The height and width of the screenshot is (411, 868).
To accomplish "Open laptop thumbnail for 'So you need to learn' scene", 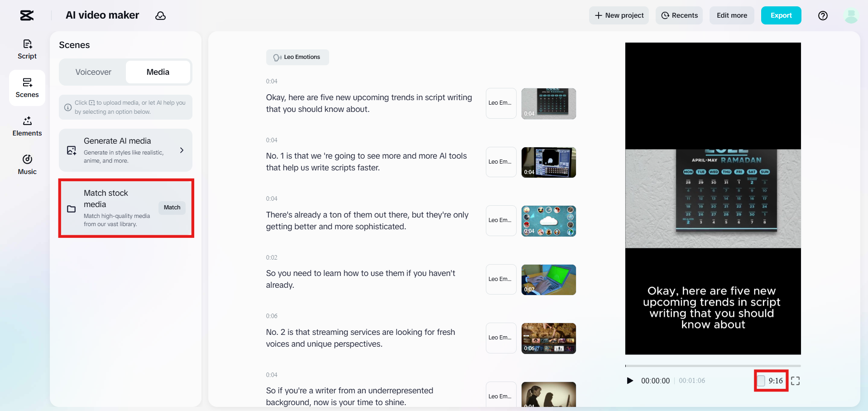I will 549,280.
